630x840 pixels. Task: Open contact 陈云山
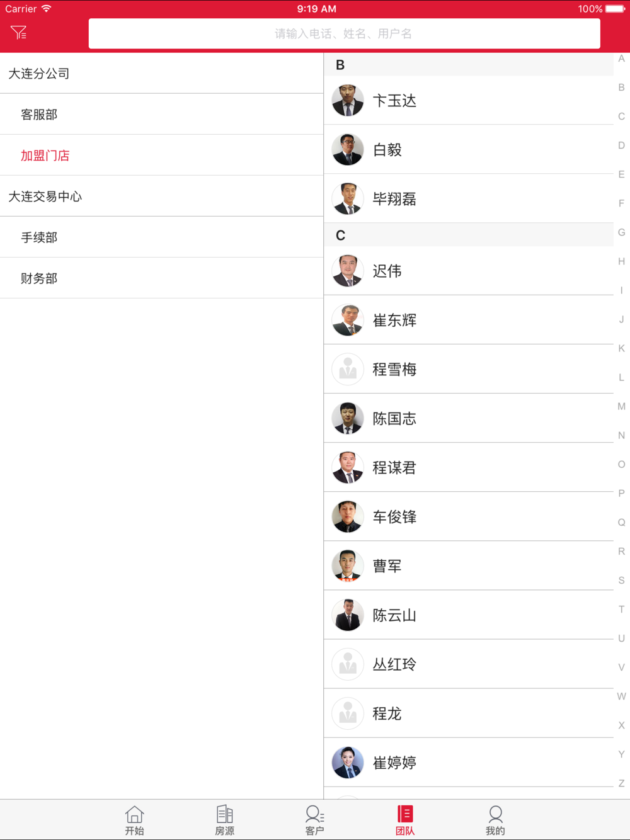point(394,615)
